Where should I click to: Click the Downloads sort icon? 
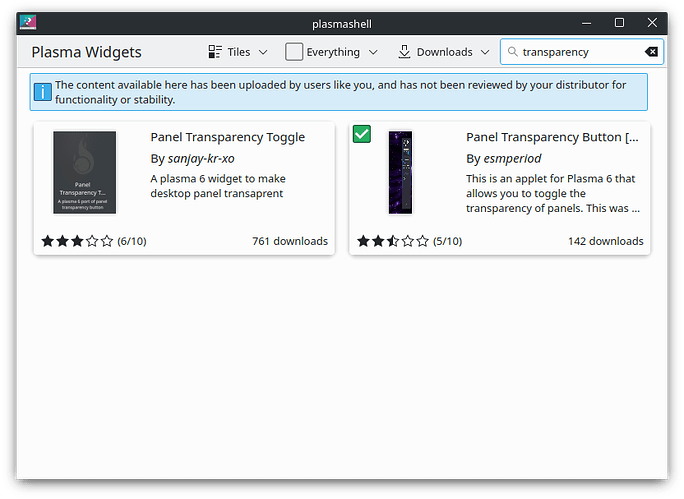(404, 52)
